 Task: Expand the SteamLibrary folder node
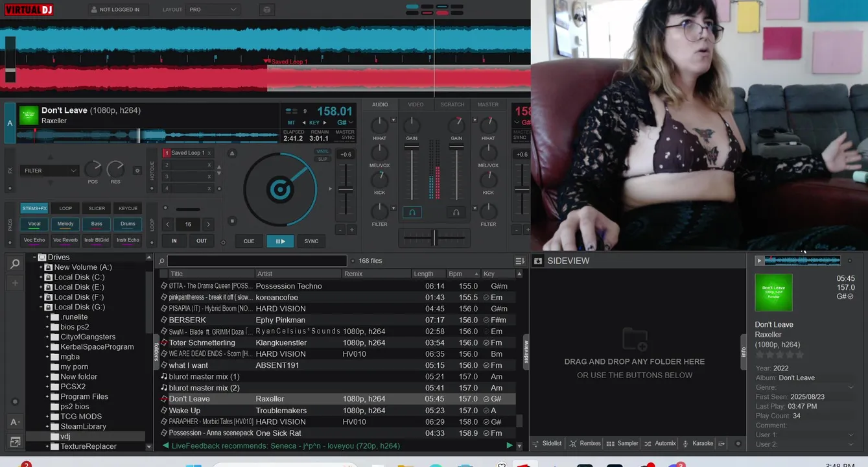click(47, 426)
